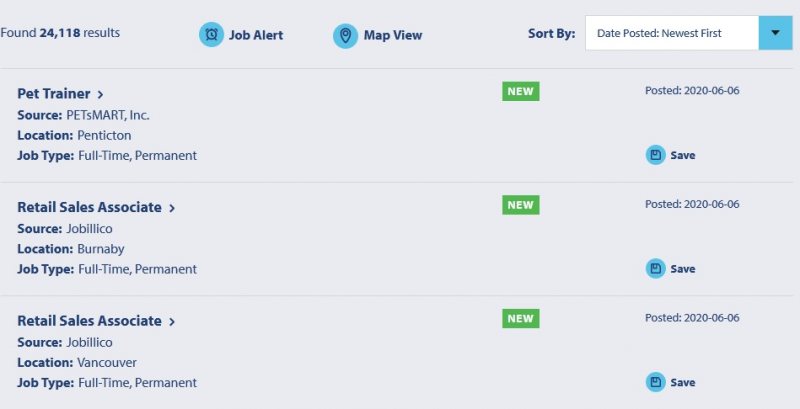The width and height of the screenshot is (800, 409).
Task: Click the Job Alert text link
Action: click(x=256, y=35)
